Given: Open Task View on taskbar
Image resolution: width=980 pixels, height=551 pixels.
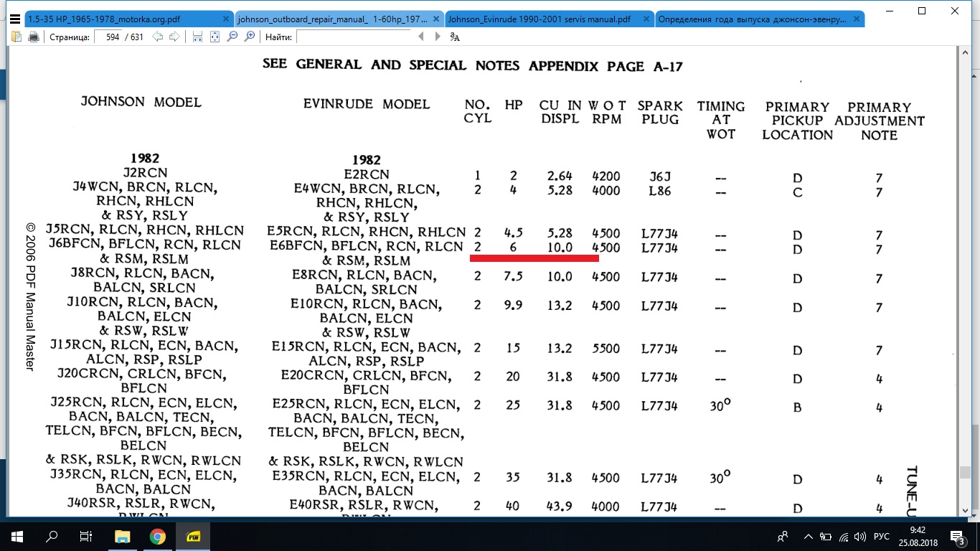Looking at the screenshot, I should tap(85, 537).
